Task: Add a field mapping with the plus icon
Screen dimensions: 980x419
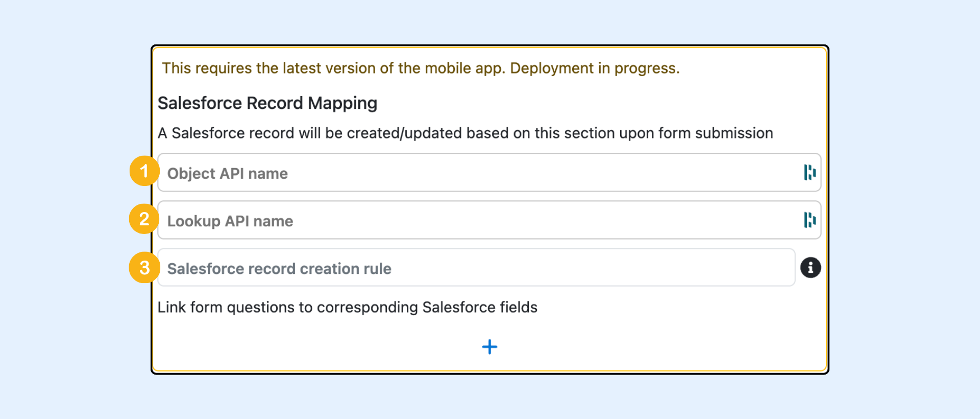Action: click(x=489, y=347)
